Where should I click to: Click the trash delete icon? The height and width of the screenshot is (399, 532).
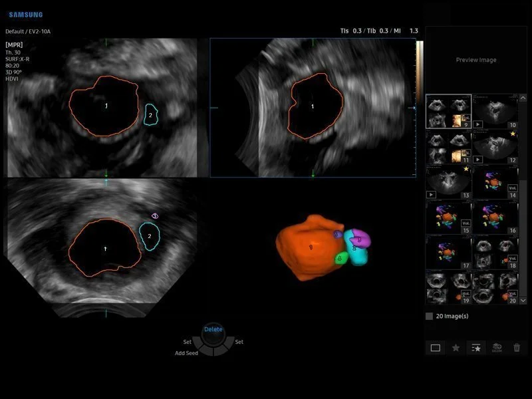517,347
